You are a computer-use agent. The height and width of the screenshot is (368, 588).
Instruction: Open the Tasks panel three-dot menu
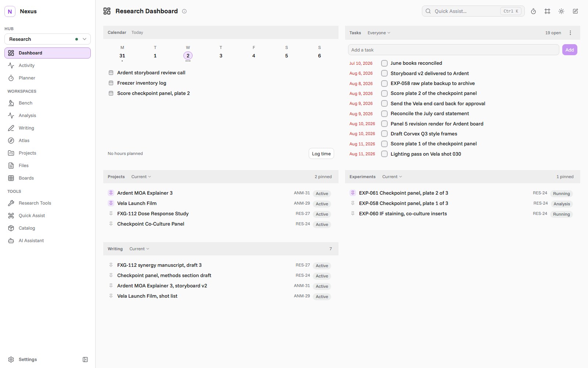click(570, 33)
